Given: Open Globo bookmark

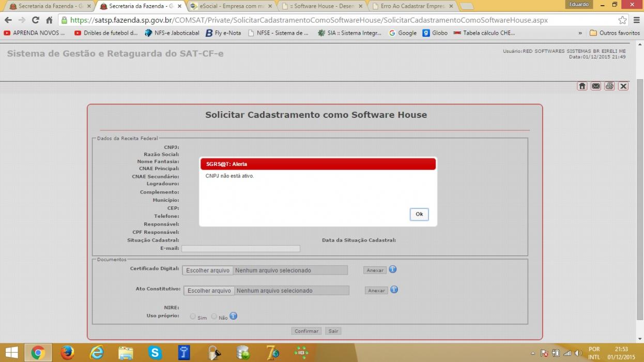Looking at the screenshot, I should (x=435, y=33).
